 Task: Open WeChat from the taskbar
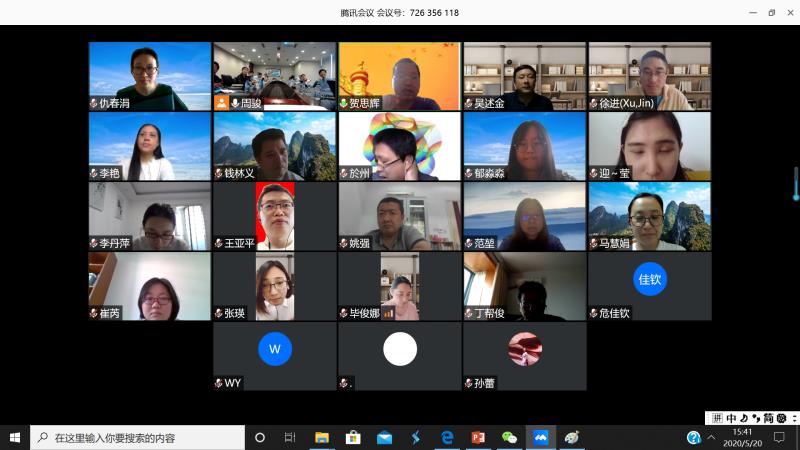pos(509,438)
